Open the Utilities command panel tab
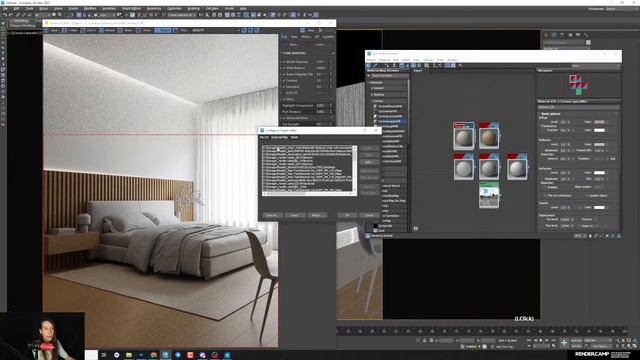640x360 pixels. [586, 35]
